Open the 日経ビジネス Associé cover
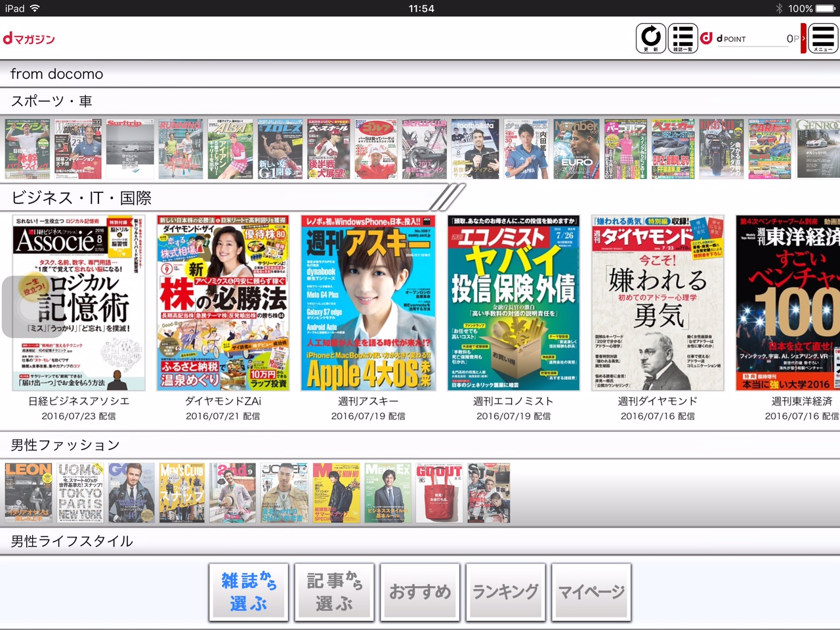Viewport: 840px width, 630px height. 79,303
